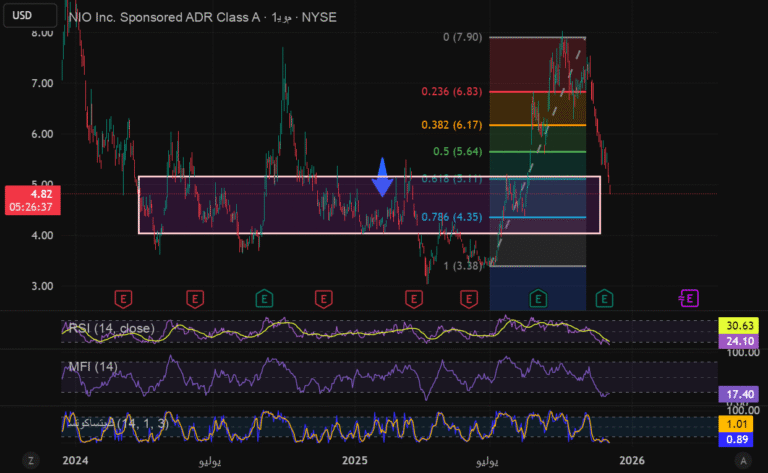Screen dimensions: 768x473
Task: Click the Z timezone icon in bottom corner
Action: pyautogui.click(x=31, y=460)
